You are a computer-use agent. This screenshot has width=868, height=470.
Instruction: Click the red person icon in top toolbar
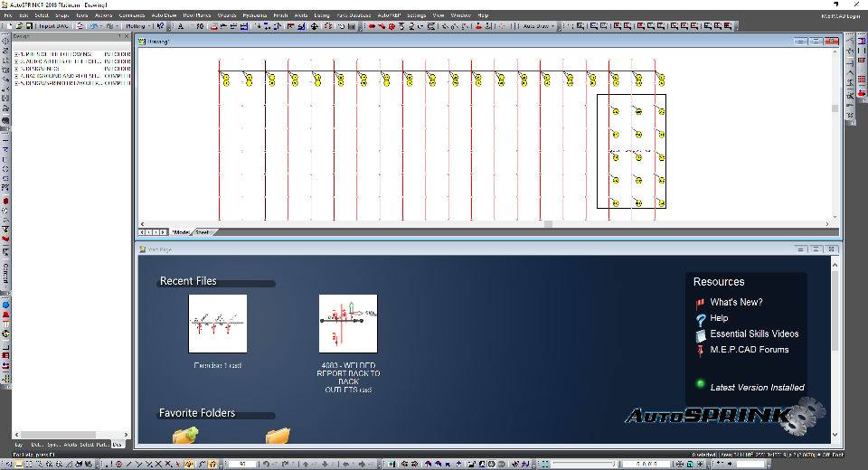pyautogui.click(x=478, y=26)
